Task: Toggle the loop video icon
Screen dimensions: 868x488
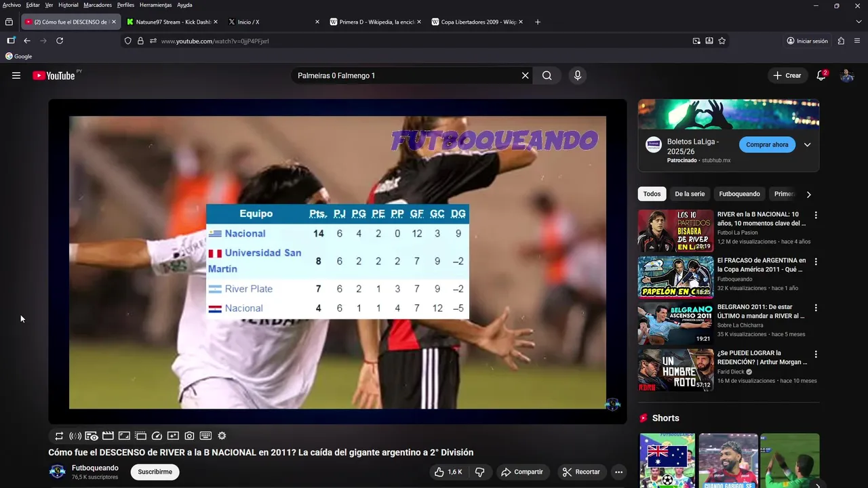Action: (59, 436)
